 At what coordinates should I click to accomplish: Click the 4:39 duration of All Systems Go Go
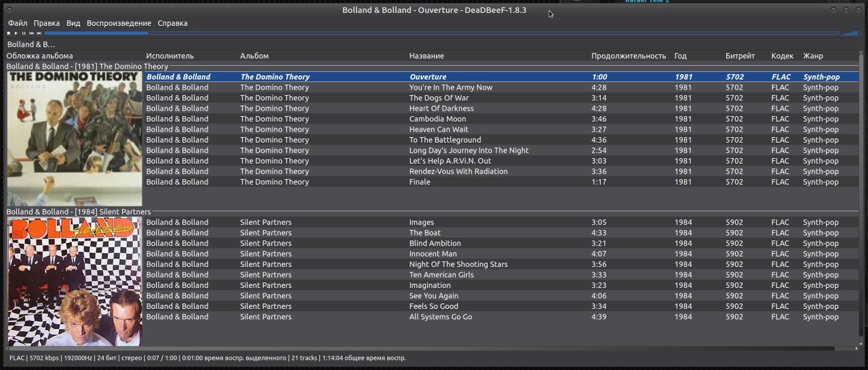pyautogui.click(x=599, y=317)
